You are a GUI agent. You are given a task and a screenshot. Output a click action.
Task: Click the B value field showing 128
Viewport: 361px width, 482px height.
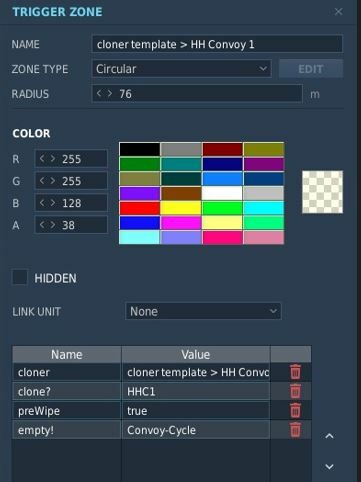click(71, 203)
